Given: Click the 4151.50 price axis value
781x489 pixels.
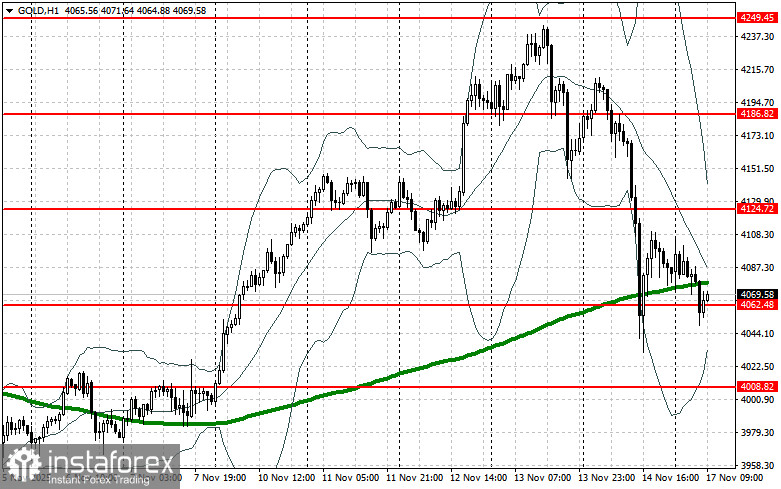Looking at the screenshot, I should coord(757,169).
